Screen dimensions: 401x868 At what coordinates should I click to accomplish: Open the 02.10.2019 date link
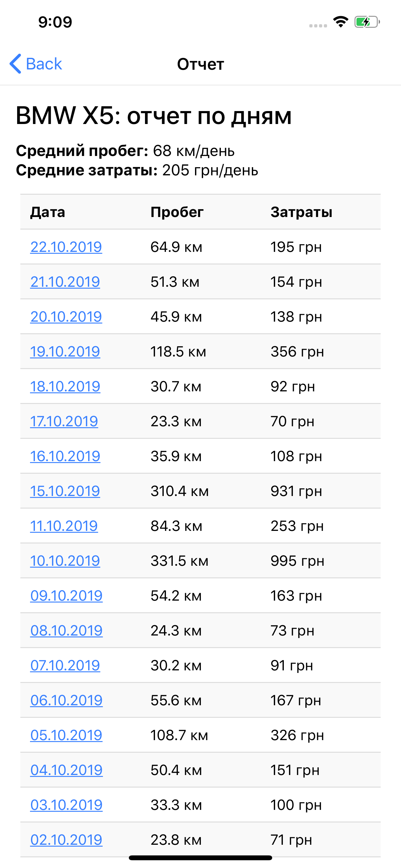[x=66, y=840]
